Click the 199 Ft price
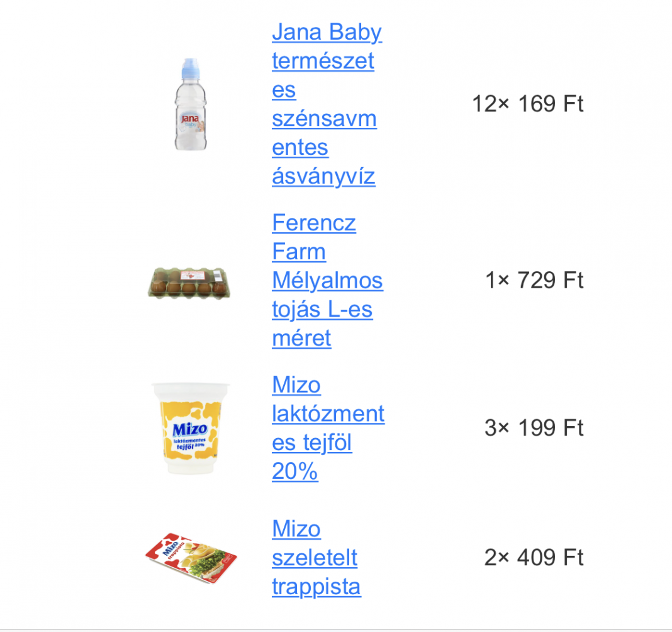Viewport: 672px width, 632px height. (551, 428)
